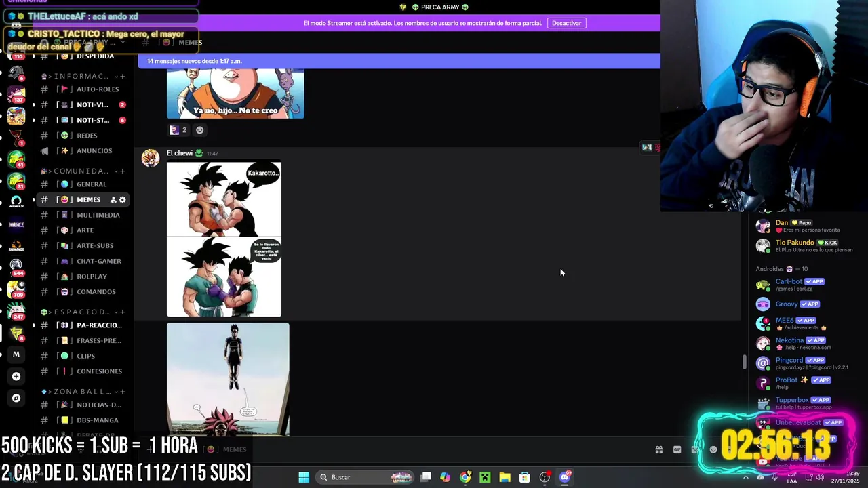Viewport: 868px width, 488px height.
Task: Open the CHAT-GAMER channel
Action: point(83,261)
